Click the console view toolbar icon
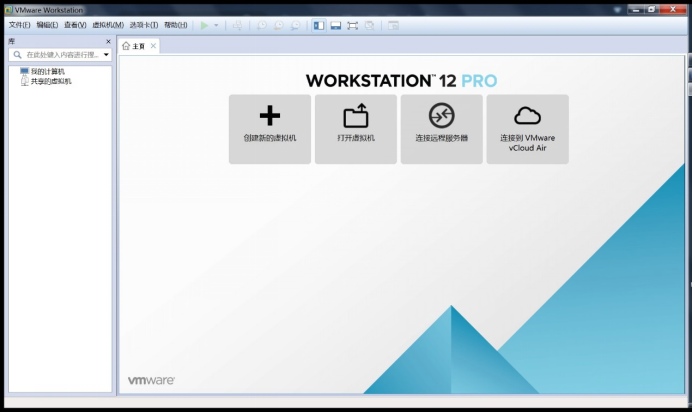This screenshot has width=693, height=412. (393, 26)
